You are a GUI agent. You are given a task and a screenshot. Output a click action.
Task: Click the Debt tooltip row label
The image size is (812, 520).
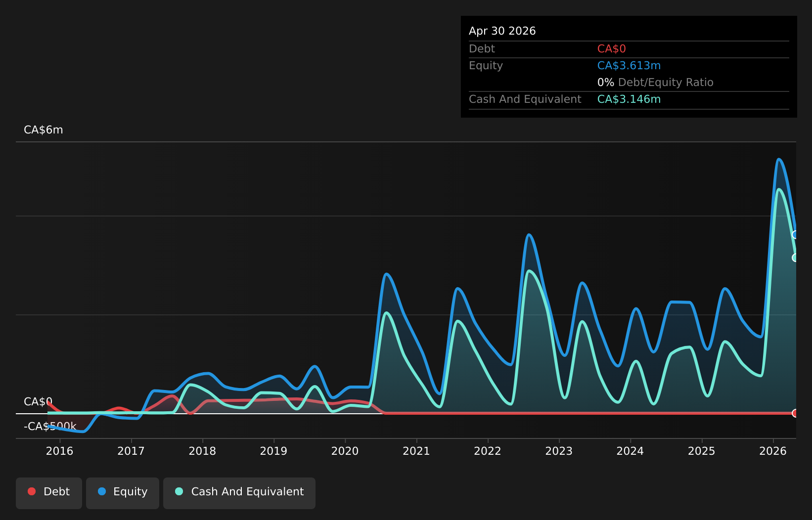tap(482, 49)
